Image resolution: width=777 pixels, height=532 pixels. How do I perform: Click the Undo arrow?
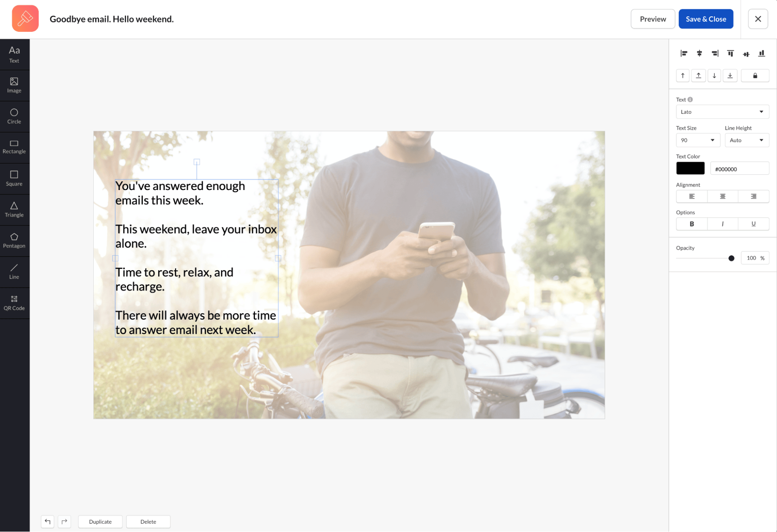47,522
